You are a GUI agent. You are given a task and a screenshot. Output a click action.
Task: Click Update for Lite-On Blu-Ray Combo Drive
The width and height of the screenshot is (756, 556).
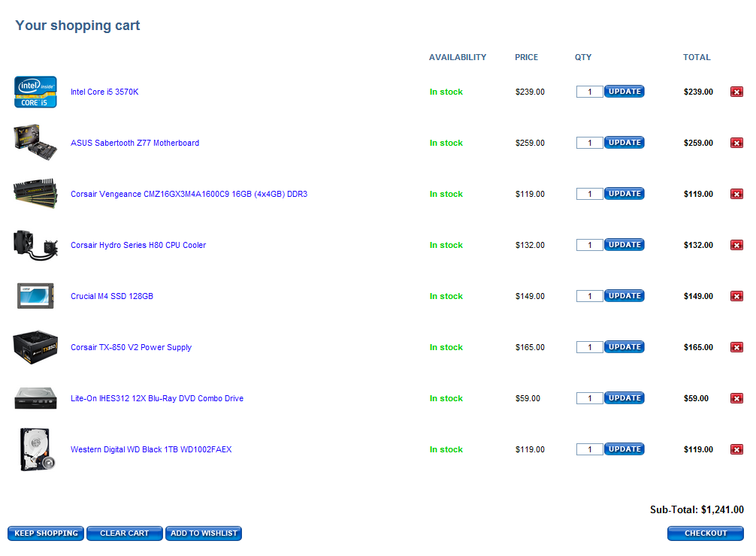coord(624,398)
